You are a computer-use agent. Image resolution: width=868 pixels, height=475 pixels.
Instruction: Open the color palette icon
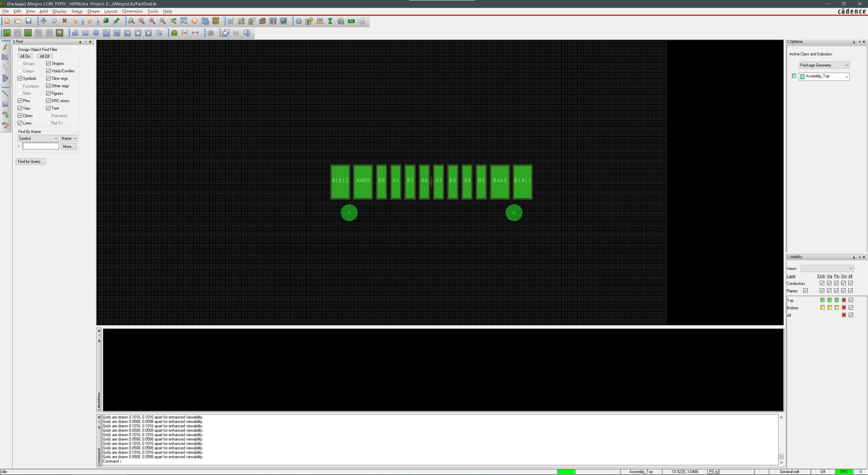pos(241,21)
